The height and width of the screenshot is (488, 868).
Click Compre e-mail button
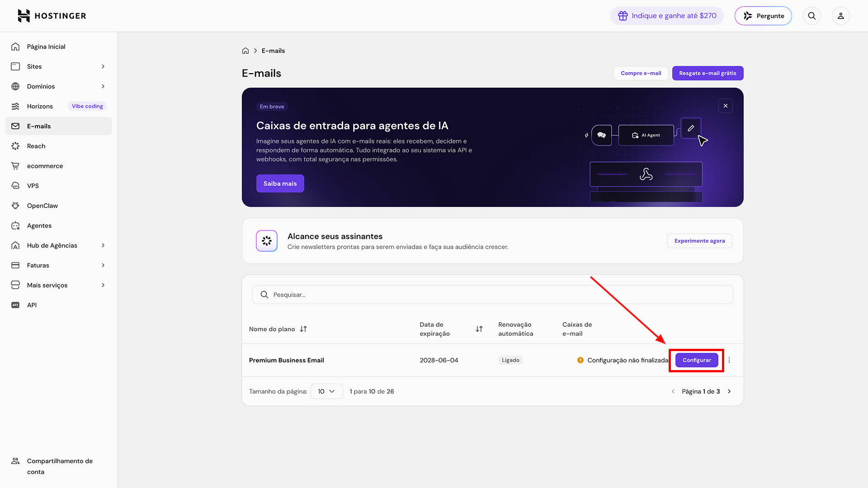click(641, 73)
